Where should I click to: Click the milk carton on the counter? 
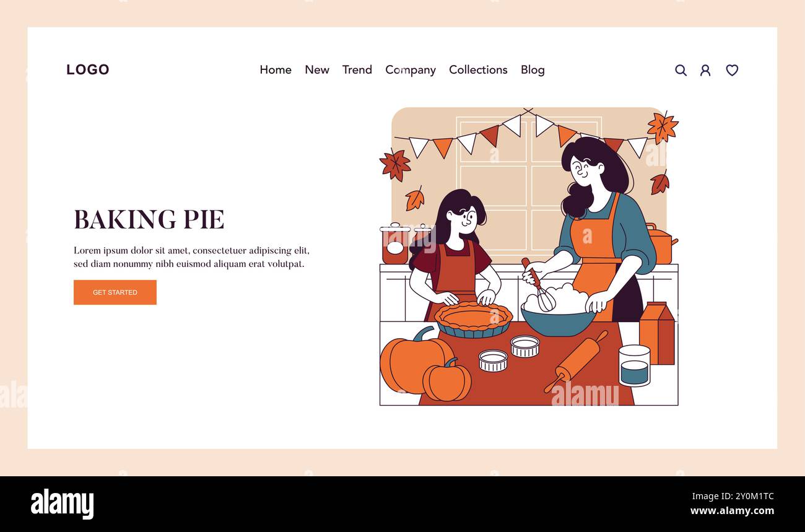(x=656, y=333)
